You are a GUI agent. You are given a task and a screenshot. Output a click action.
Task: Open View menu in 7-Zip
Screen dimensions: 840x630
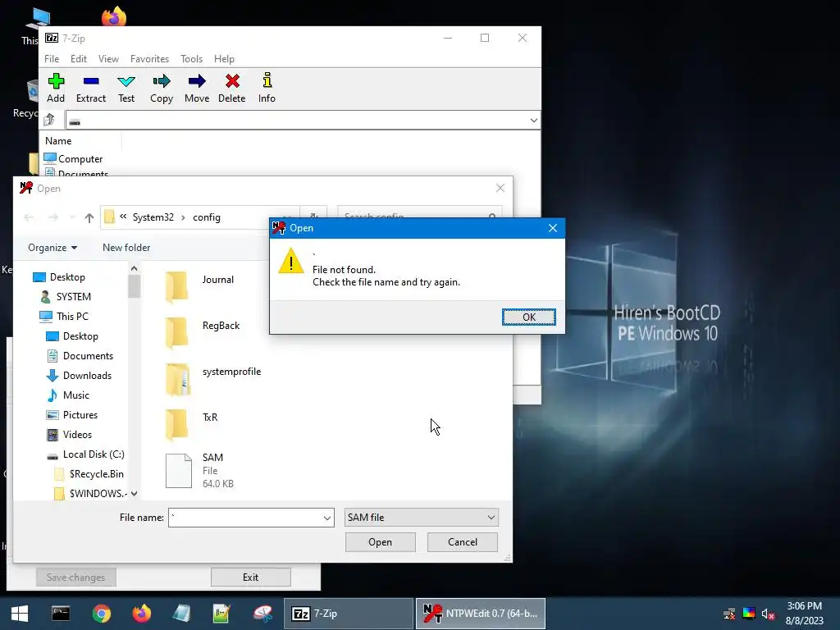click(x=108, y=59)
